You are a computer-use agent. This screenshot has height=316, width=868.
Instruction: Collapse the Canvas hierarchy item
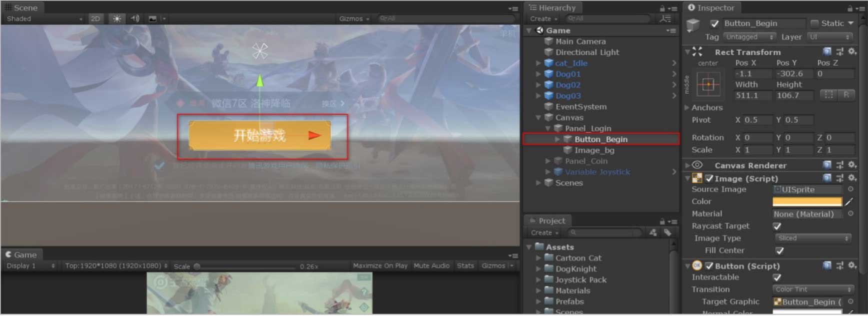[538, 118]
